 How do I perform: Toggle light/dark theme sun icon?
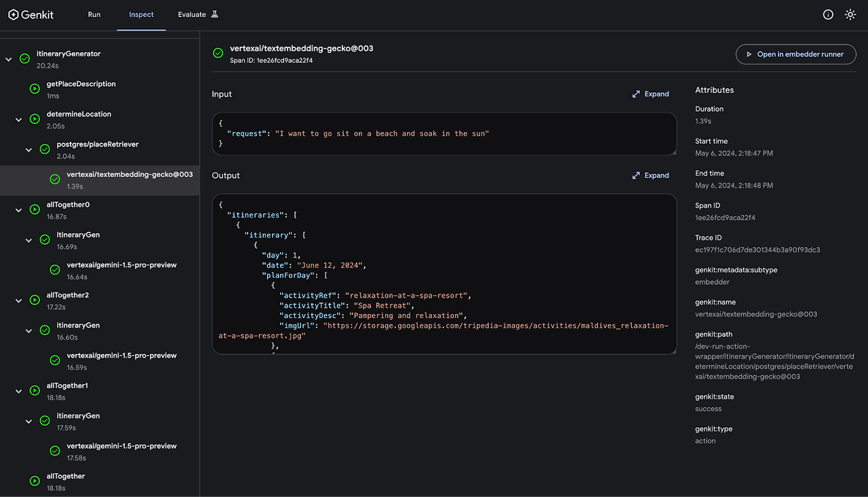point(850,14)
